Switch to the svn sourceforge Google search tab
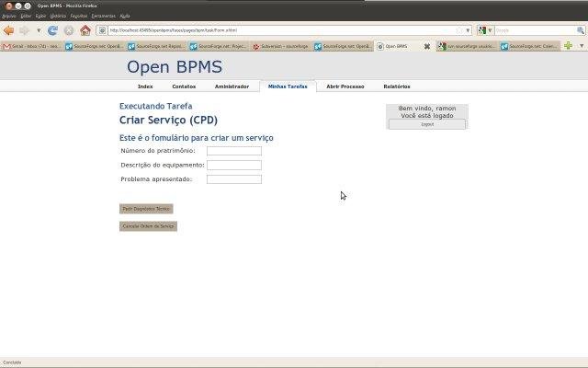The image size is (588, 368). 467,46
